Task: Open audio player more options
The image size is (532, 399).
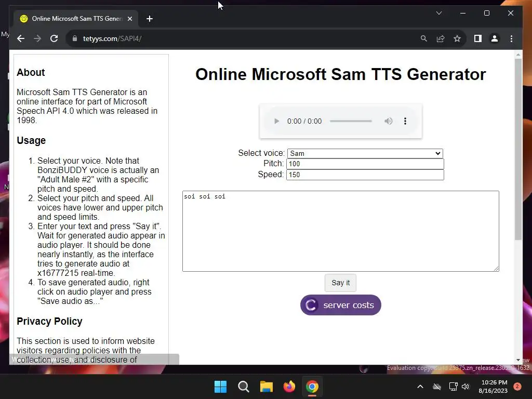Action: click(x=405, y=121)
